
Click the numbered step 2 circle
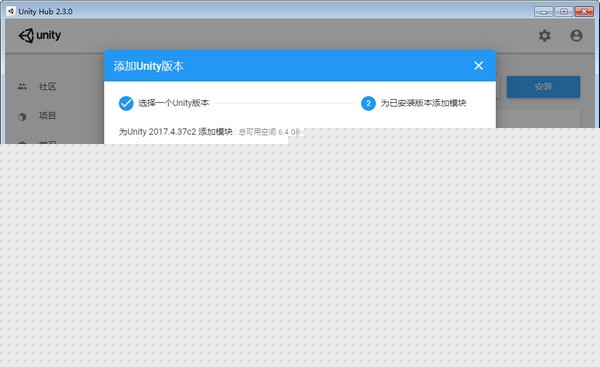click(x=368, y=103)
